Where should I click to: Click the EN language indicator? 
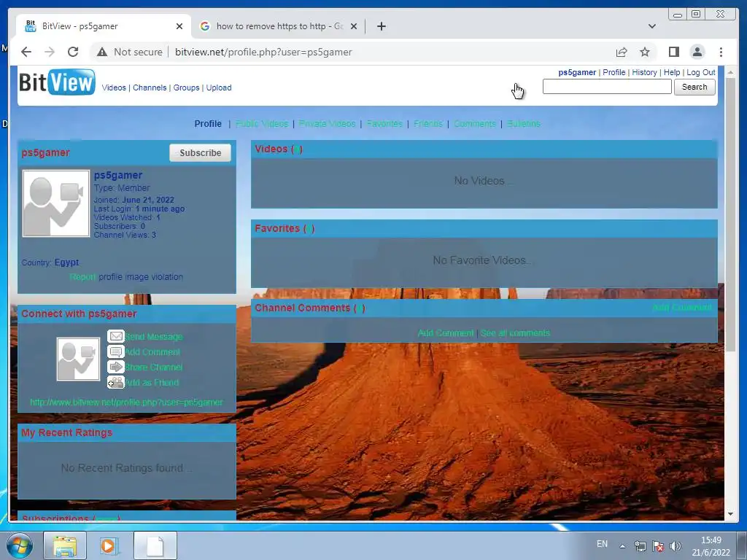point(602,544)
